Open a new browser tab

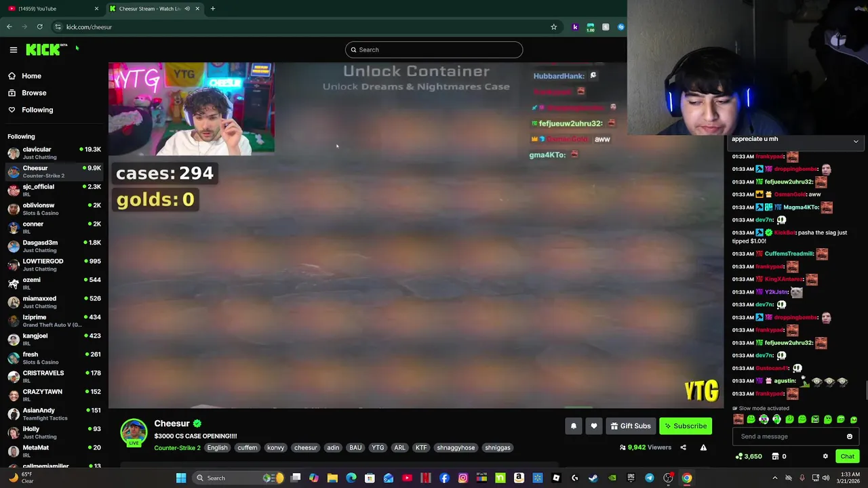(212, 9)
